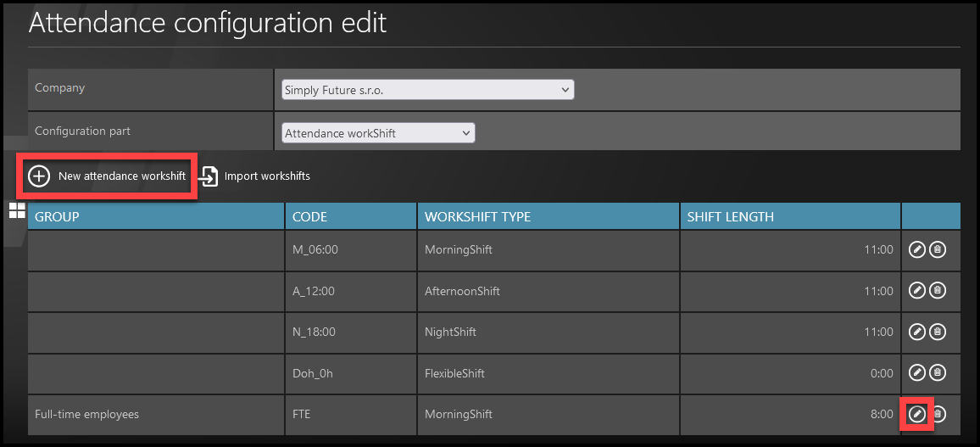Screen dimensions: 980x447
Task: Delete the FTE full-time employees workshift
Action: pyautogui.click(x=937, y=414)
